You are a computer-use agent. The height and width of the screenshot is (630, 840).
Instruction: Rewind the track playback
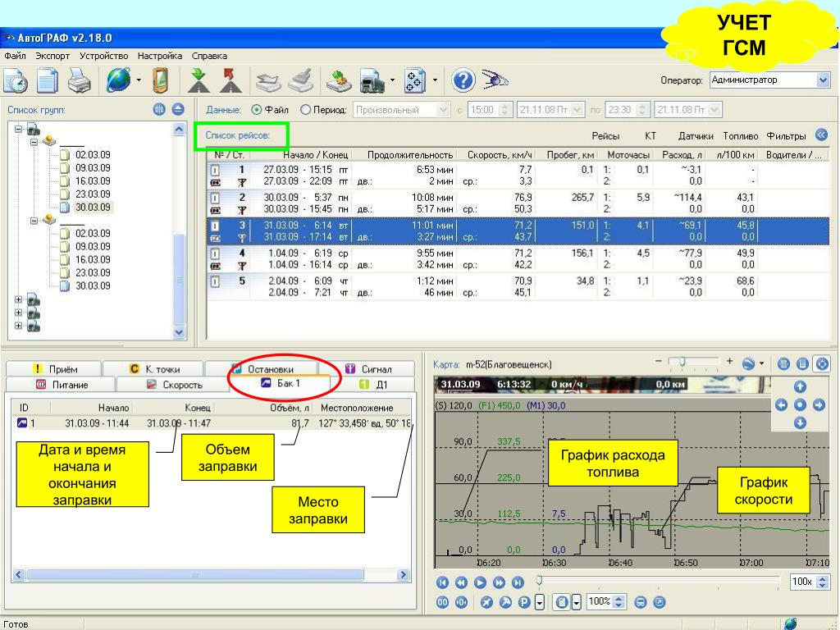tap(461, 582)
